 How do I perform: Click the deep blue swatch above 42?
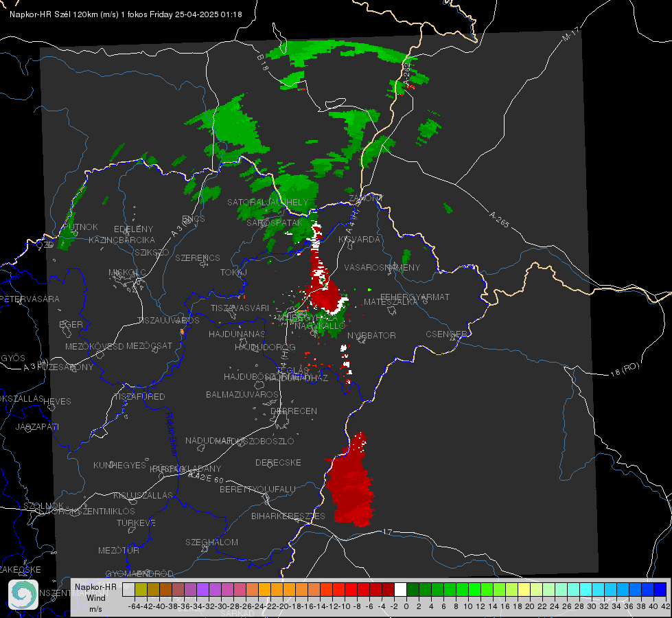pos(660,589)
